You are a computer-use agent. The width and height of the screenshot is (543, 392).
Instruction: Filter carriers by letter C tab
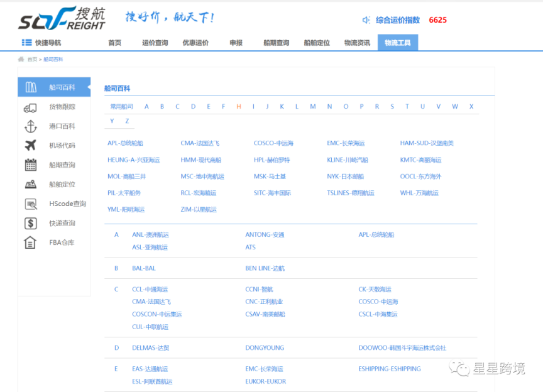point(177,106)
